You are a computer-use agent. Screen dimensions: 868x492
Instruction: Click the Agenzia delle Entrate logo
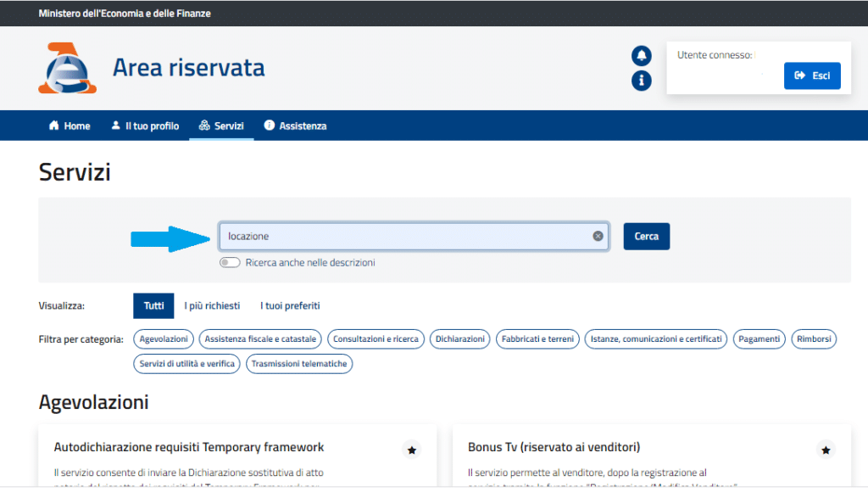[68, 68]
